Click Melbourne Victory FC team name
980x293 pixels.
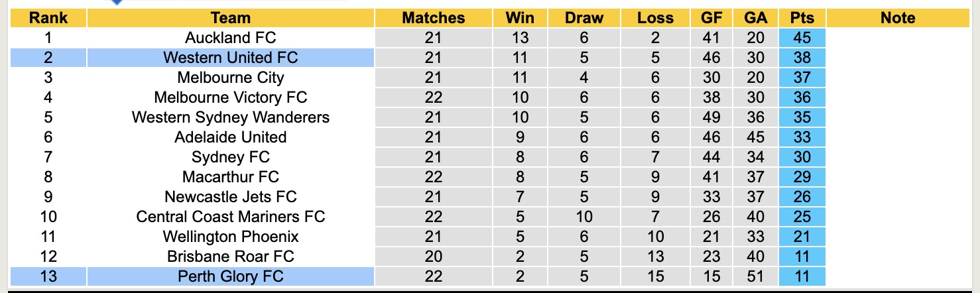(x=231, y=97)
